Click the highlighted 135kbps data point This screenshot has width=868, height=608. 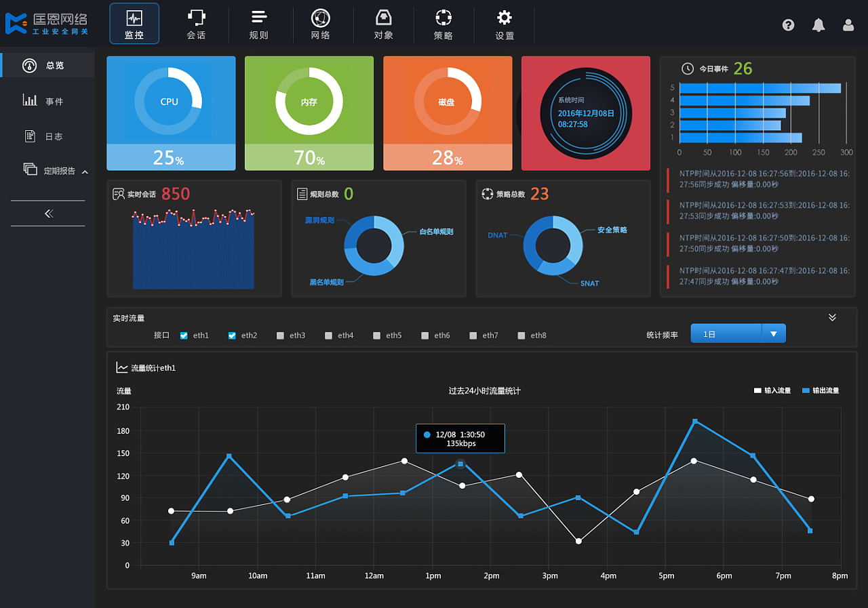[460, 464]
